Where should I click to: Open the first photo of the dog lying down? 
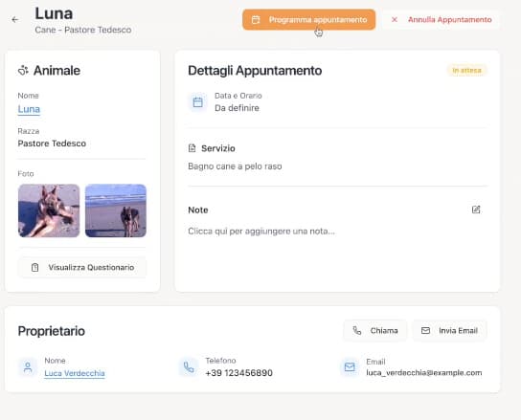pyautogui.click(x=49, y=210)
